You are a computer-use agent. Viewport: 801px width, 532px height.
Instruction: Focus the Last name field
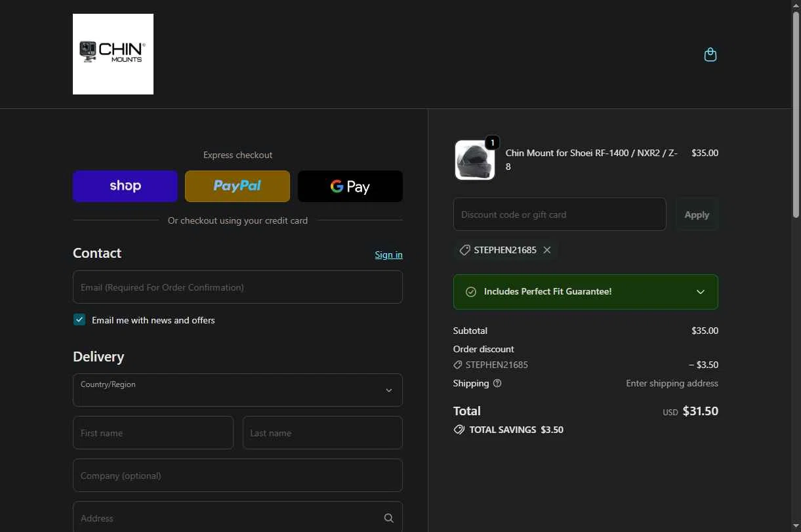point(323,433)
